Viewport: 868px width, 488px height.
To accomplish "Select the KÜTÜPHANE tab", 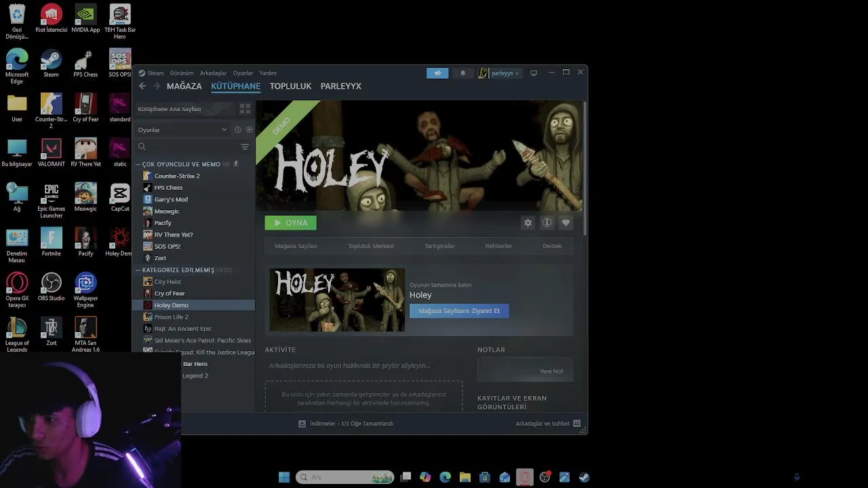I will click(x=236, y=86).
